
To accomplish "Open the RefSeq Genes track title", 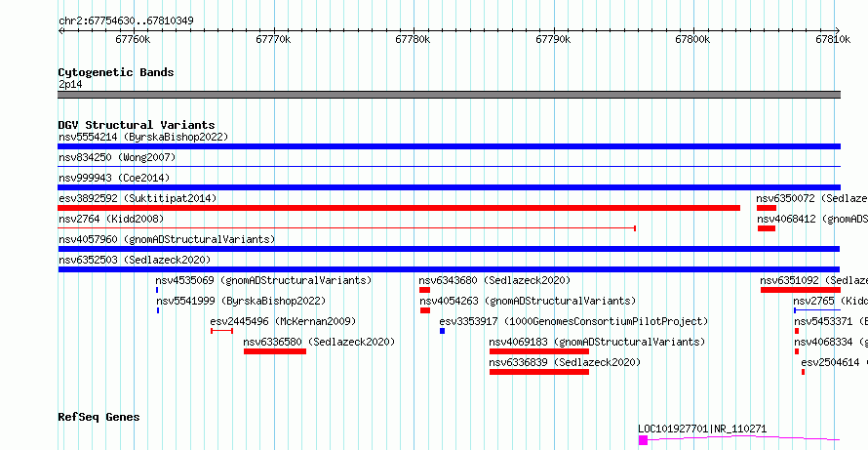I will click(x=99, y=417).
